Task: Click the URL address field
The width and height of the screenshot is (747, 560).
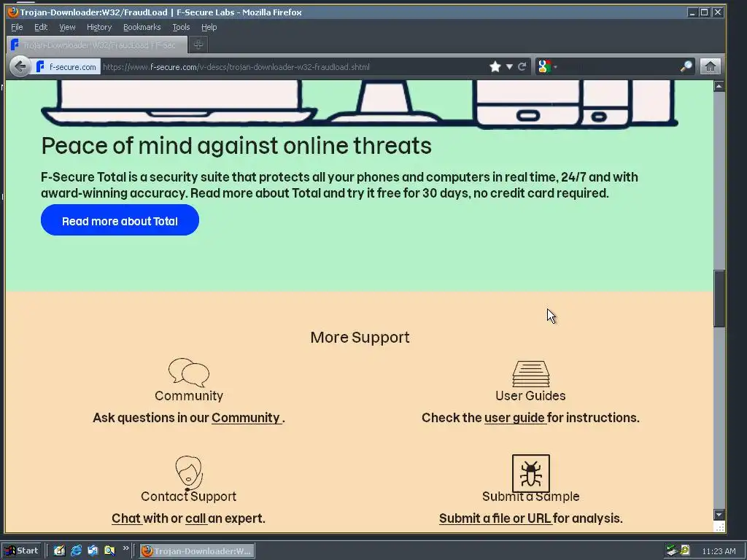Action: tap(293, 66)
